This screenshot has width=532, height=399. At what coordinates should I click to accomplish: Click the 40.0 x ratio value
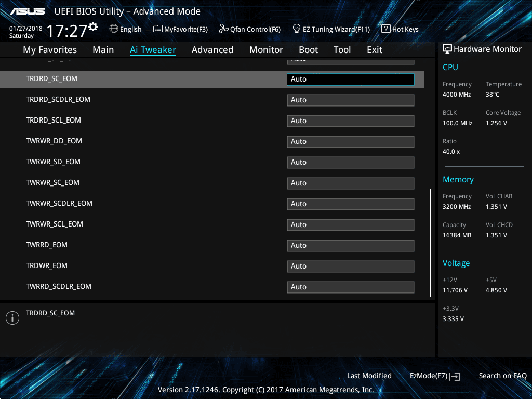[451, 152]
